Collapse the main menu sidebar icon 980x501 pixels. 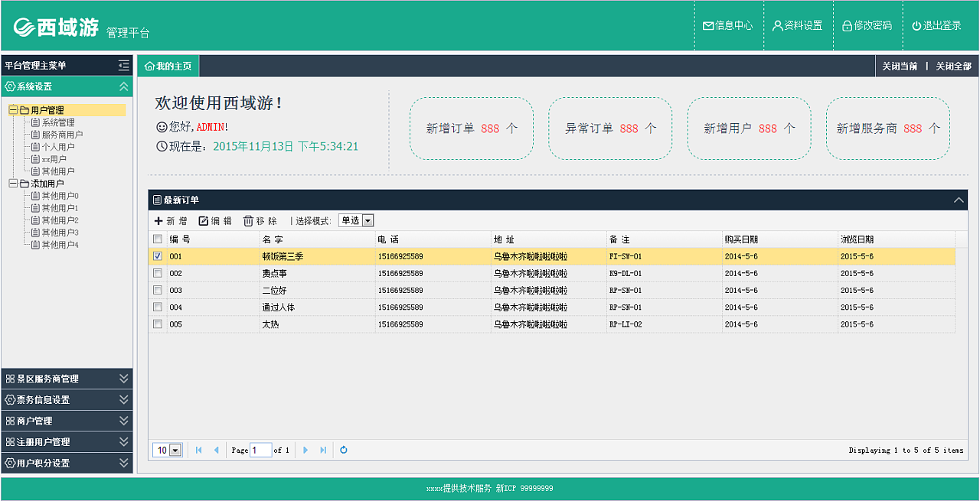[123, 66]
